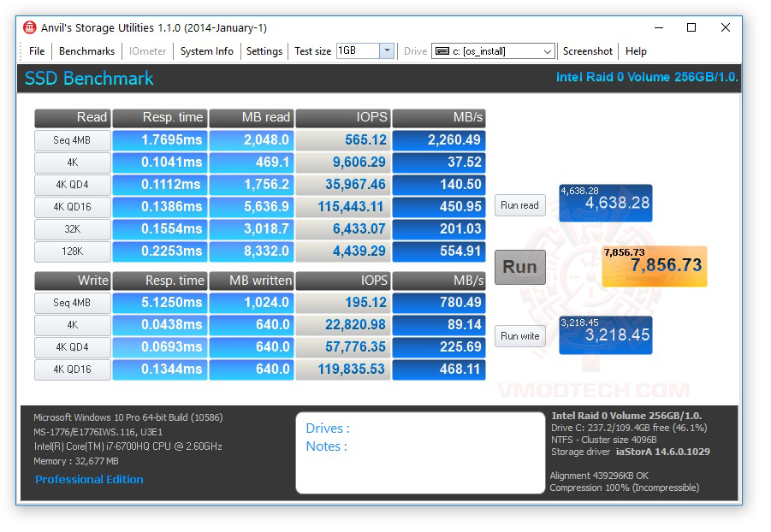Image resolution: width=771 pixels, height=532 pixels.
Task: Select the 468.11 MB/s cell
Action: pyautogui.click(x=439, y=369)
